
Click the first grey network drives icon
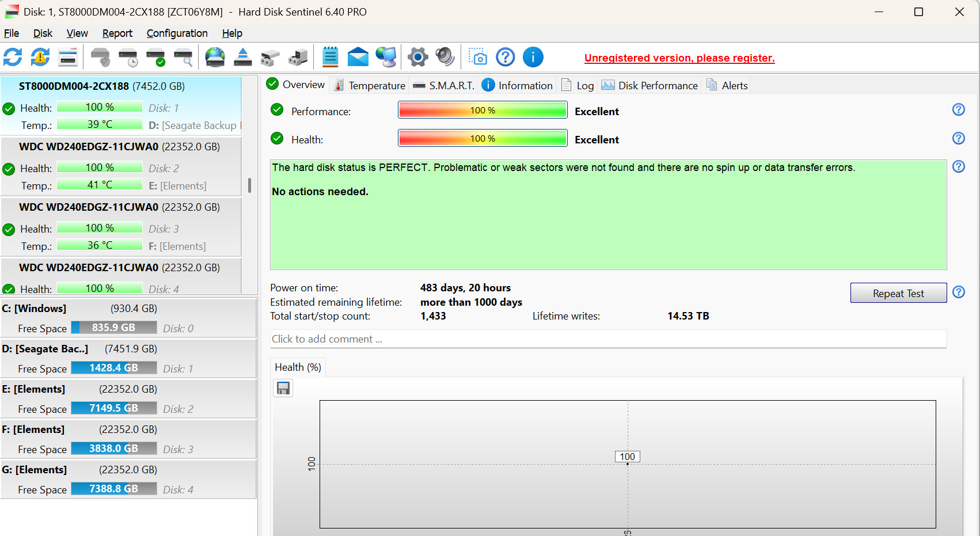coord(270,57)
